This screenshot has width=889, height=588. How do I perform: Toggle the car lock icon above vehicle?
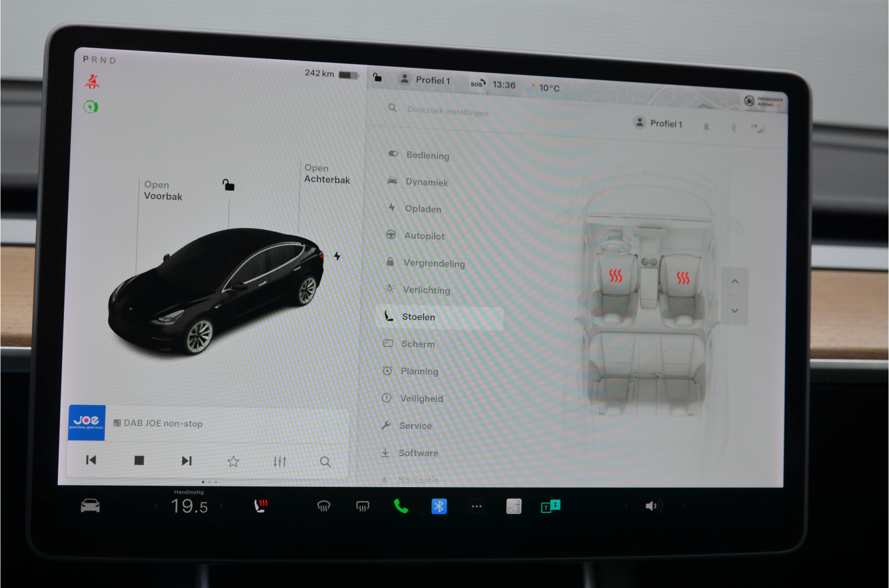pos(228,185)
